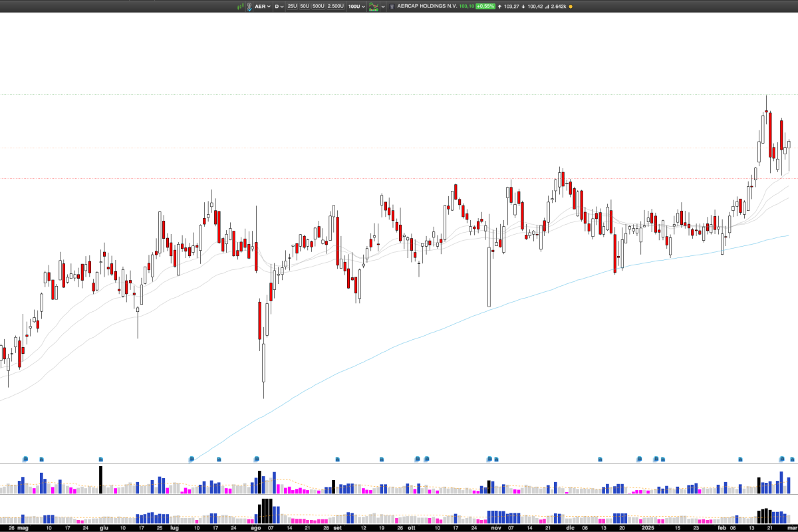This screenshot has width=798, height=532.
Task: Open the D timeframe dropdown
Action: point(279,6)
